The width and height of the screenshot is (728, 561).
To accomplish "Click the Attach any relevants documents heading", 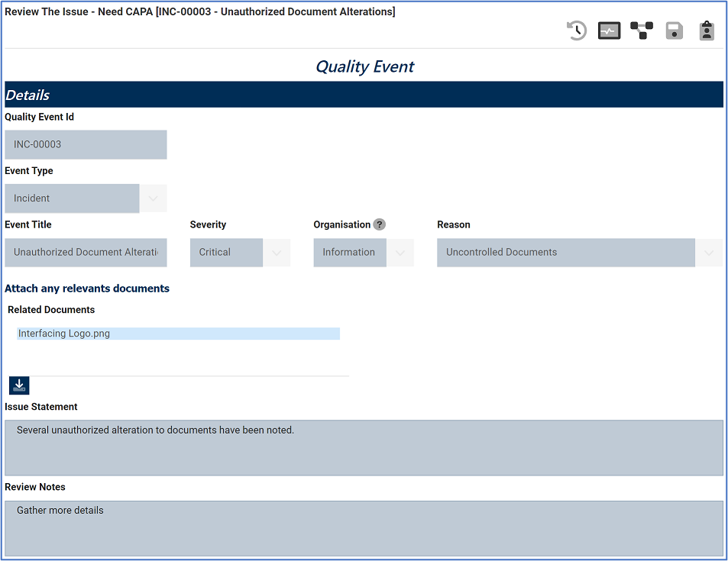I will click(87, 289).
